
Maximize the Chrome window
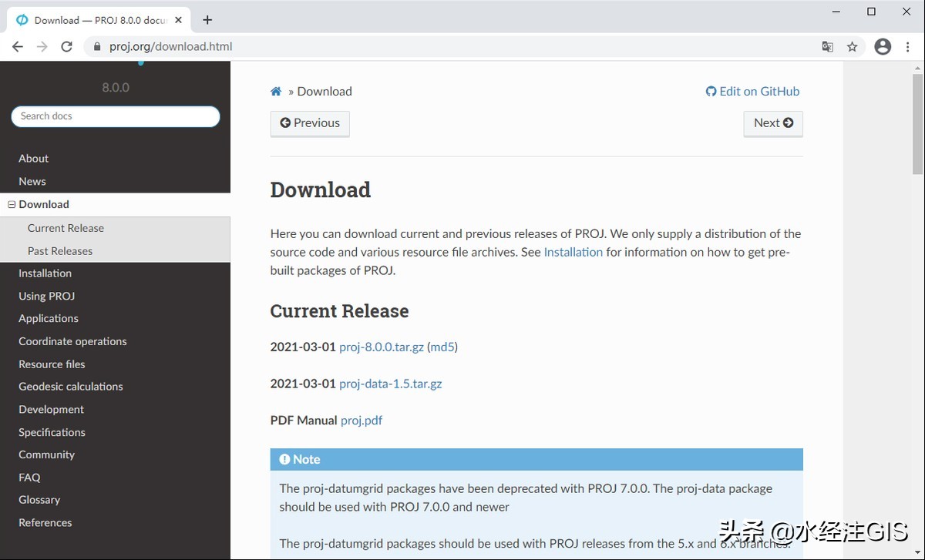point(872,12)
